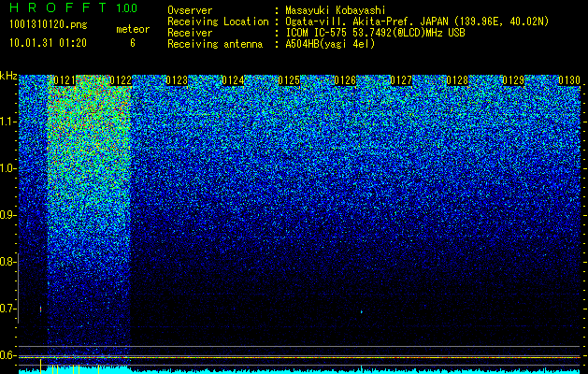Select the 0128 time marker label
The image size is (588, 374).
click(x=457, y=80)
